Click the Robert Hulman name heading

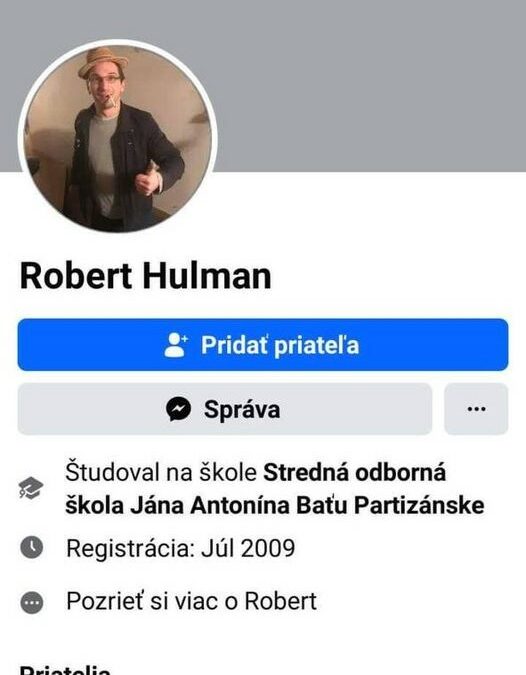click(145, 276)
